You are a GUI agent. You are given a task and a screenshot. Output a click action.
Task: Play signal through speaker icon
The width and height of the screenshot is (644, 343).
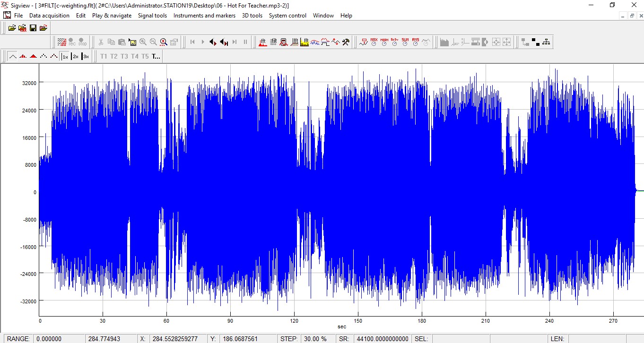click(213, 42)
